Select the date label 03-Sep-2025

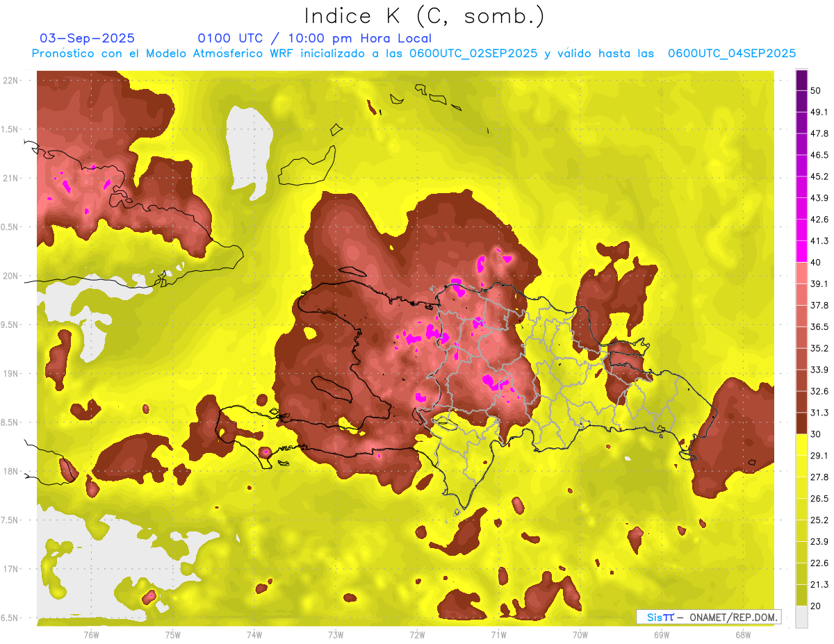[x=88, y=38]
